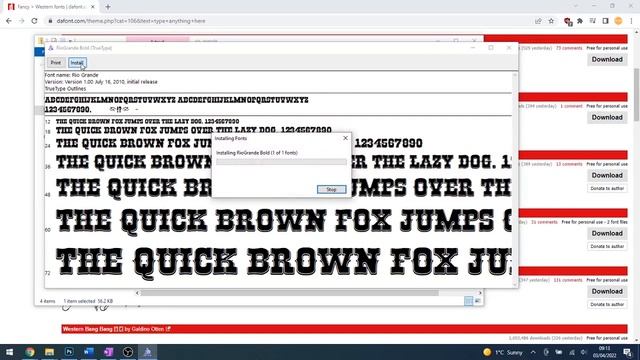Open OneNote from the taskbar

pos(108,352)
